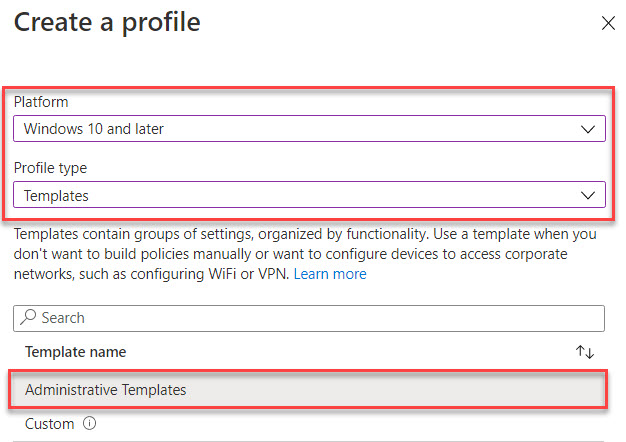626x442 pixels.
Task: Click the selected 'Templates' value text
Action: [x=56, y=196]
